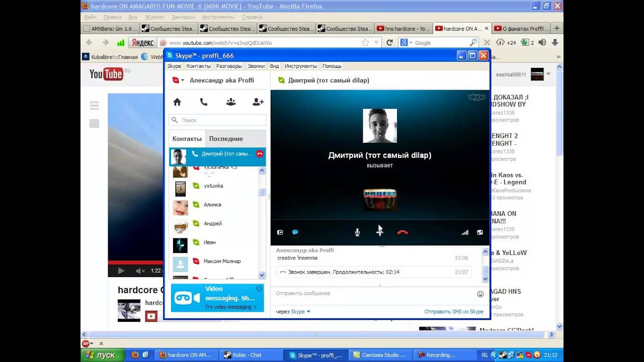This screenshot has width=644, height=362.
Task: Click chat history scroll-up arrow
Action: 486,252
